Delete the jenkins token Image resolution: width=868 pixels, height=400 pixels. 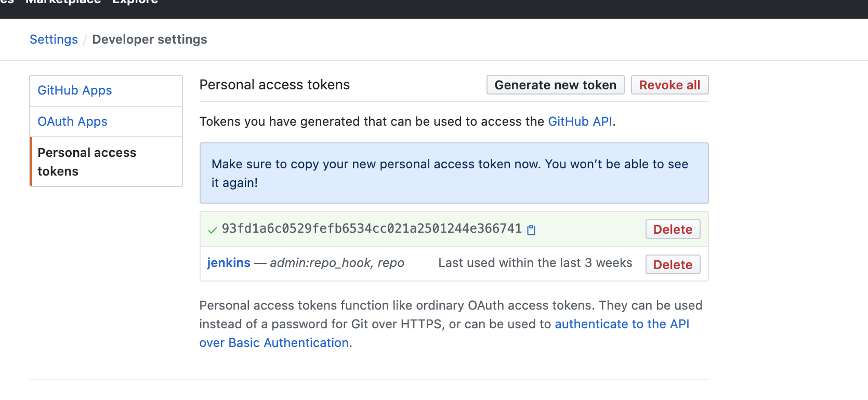(x=673, y=265)
